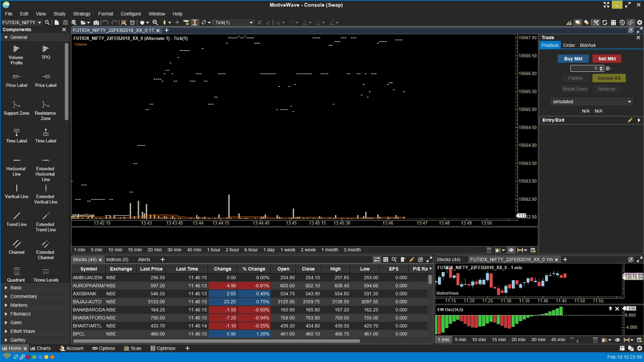Click the symbol search magnifier icon

(x=47, y=22)
